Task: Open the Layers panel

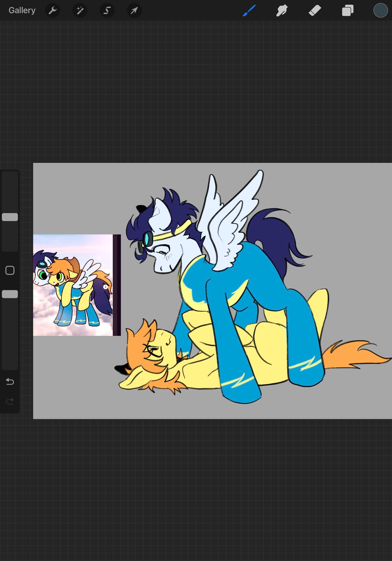Action: [x=348, y=11]
